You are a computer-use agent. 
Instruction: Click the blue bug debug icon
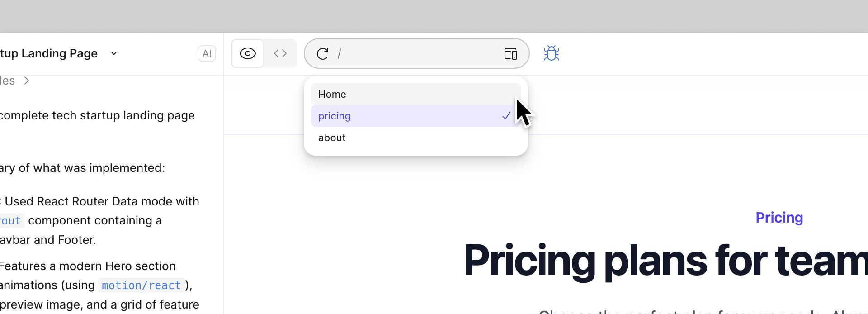point(551,53)
